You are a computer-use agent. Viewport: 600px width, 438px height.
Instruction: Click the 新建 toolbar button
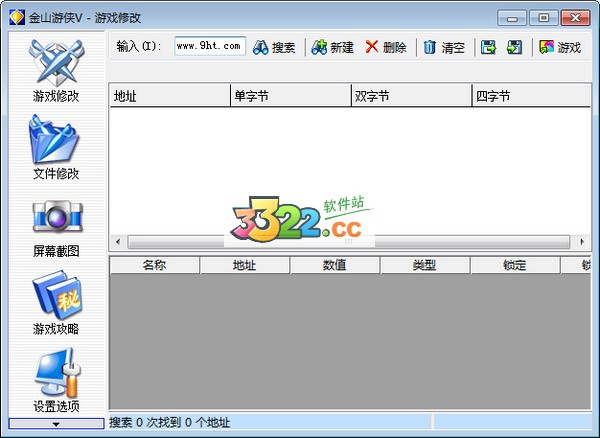(332, 47)
